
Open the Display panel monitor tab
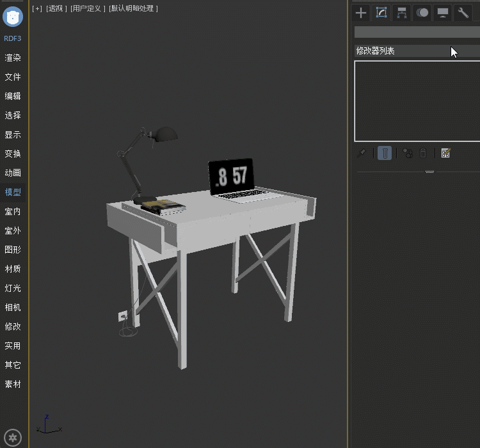pyautogui.click(x=442, y=13)
